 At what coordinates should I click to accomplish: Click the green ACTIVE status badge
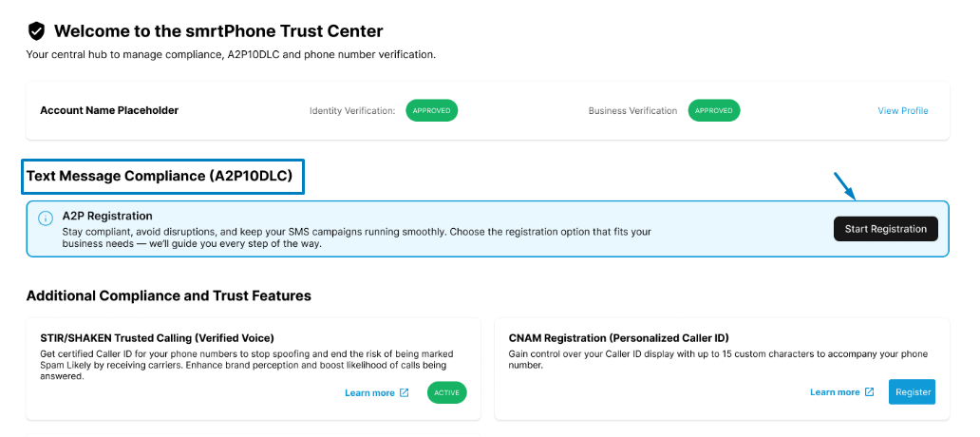pos(447,392)
